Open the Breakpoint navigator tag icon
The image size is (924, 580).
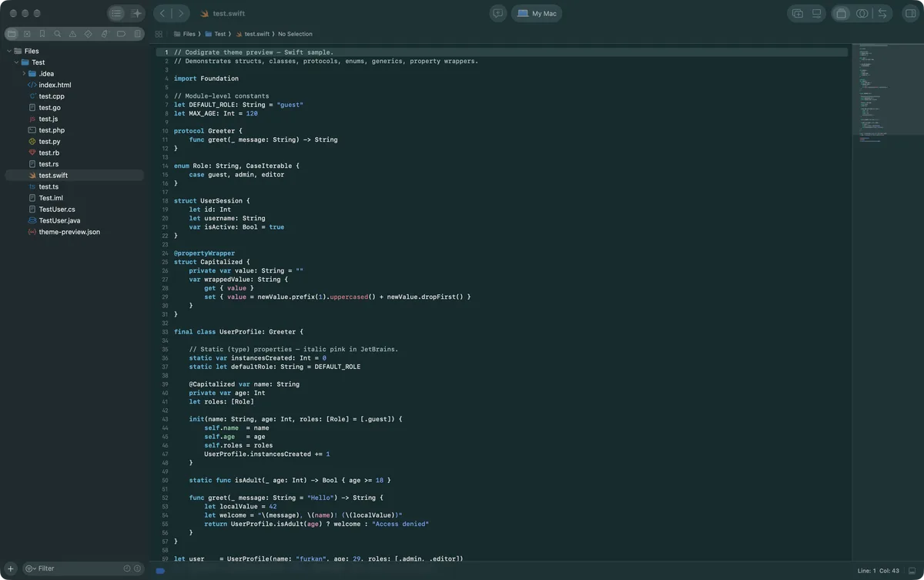121,34
